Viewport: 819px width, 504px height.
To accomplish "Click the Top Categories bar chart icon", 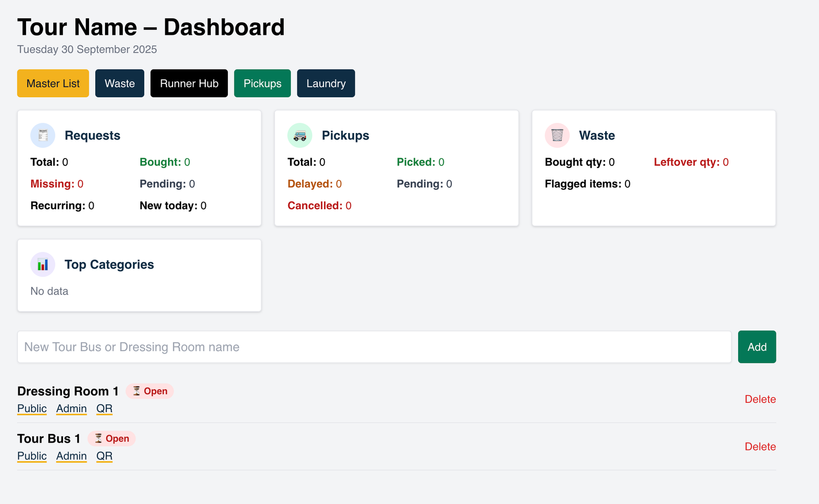I will (43, 265).
